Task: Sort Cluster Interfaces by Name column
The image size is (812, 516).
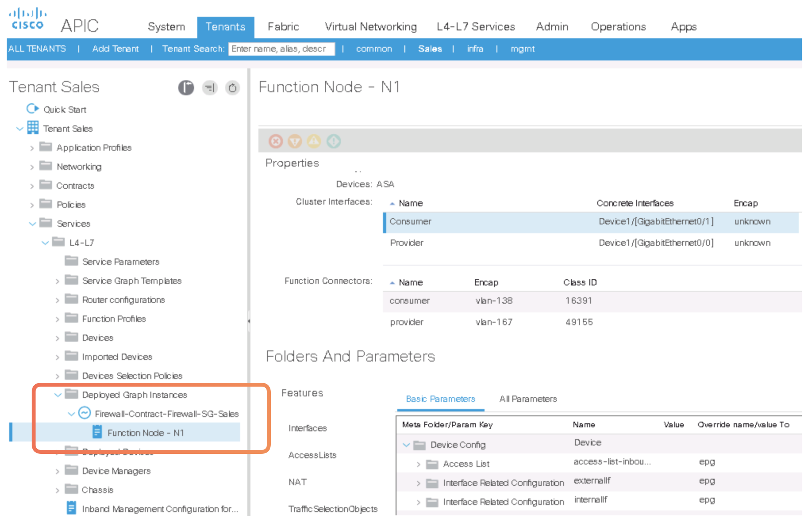Action: click(x=410, y=203)
